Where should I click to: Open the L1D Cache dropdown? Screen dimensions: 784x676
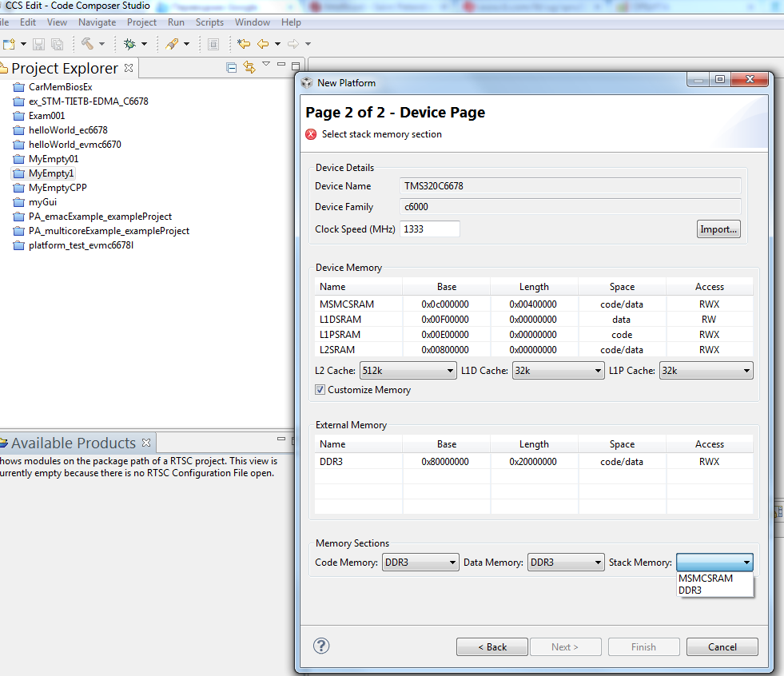point(558,371)
